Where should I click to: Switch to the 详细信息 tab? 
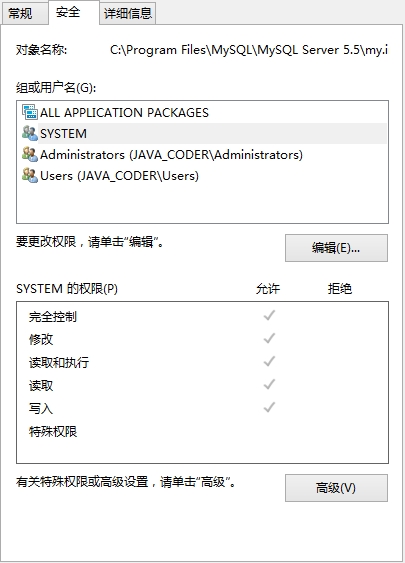click(127, 14)
